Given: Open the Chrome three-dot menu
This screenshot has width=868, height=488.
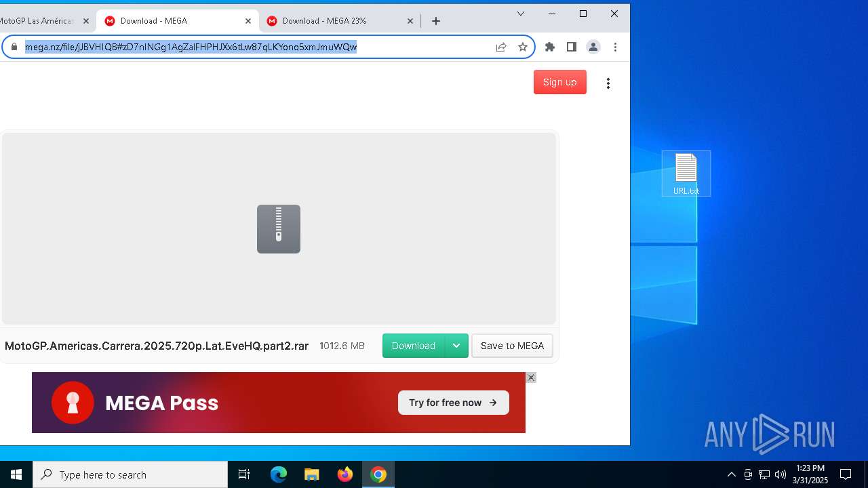Looking at the screenshot, I should (x=615, y=47).
